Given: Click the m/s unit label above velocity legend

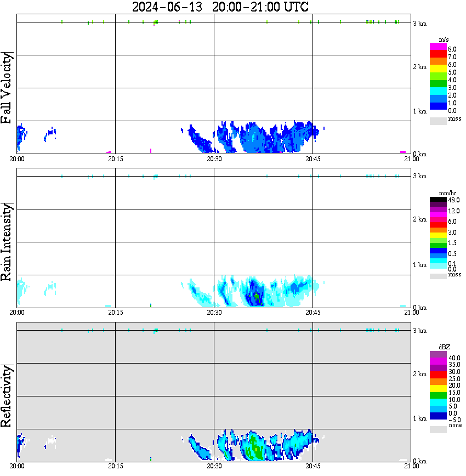Looking at the screenshot, I should click(x=444, y=39).
